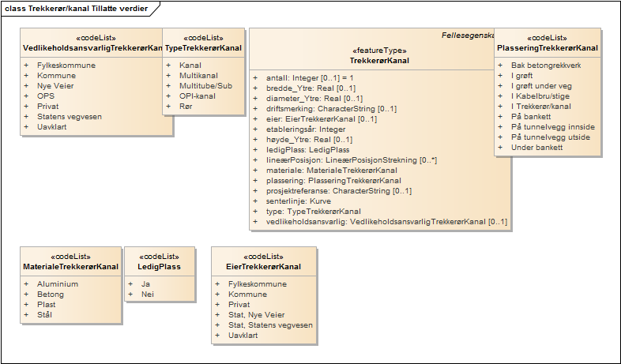The width and height of the screenshot is (621, 364).
Task: Click the 'På tunnelvegg innside' value
Action: (553, 126)
